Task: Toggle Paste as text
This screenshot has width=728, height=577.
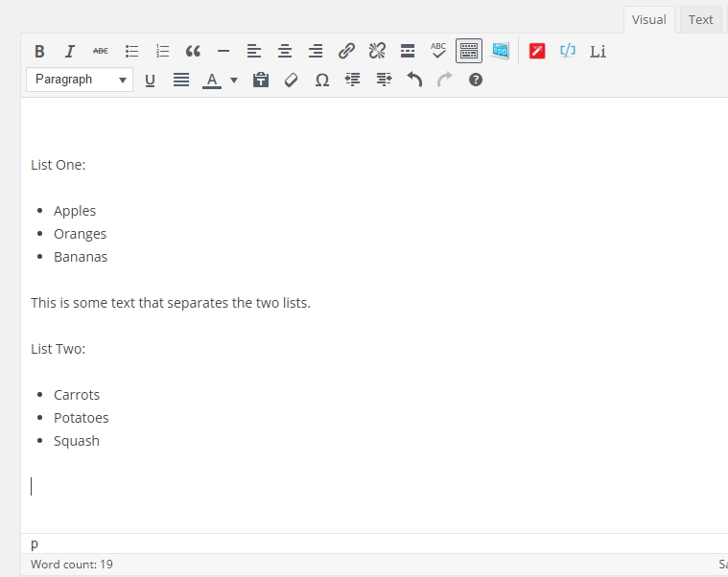Action: 261,81
